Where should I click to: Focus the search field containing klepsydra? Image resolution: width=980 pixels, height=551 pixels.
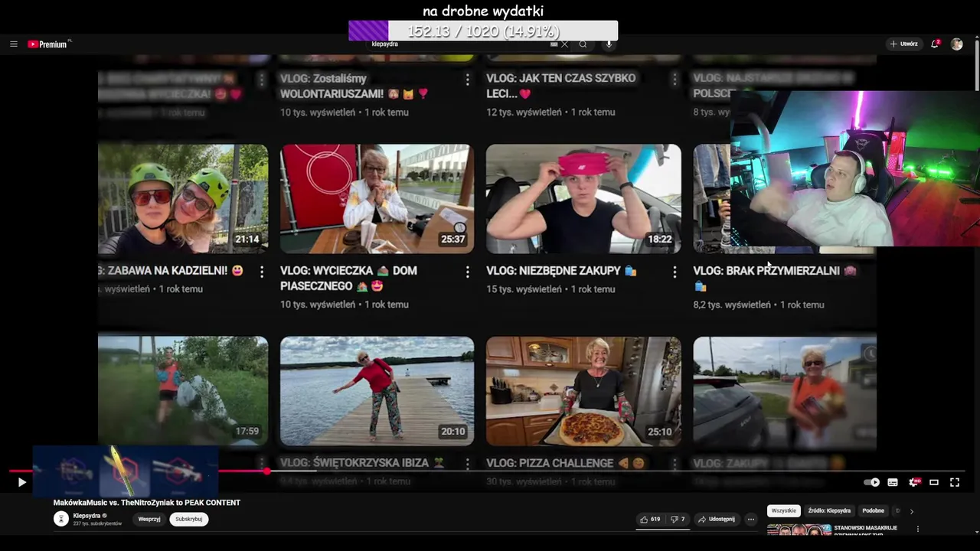click(459, 44)
